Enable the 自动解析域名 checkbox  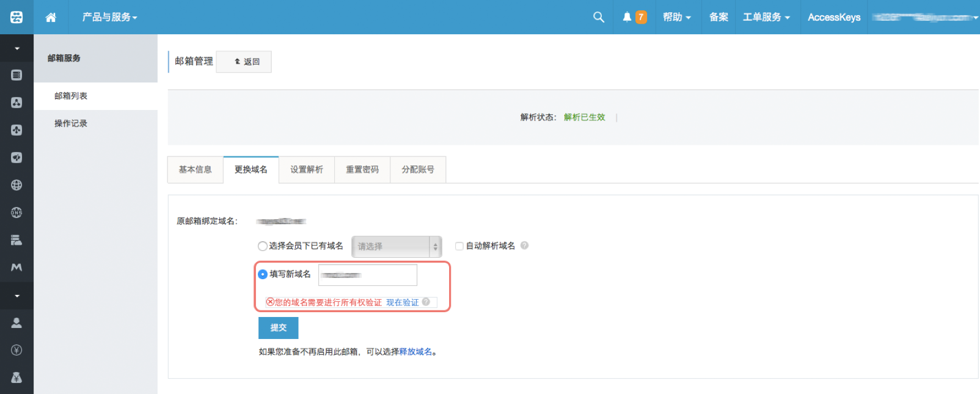459,246
